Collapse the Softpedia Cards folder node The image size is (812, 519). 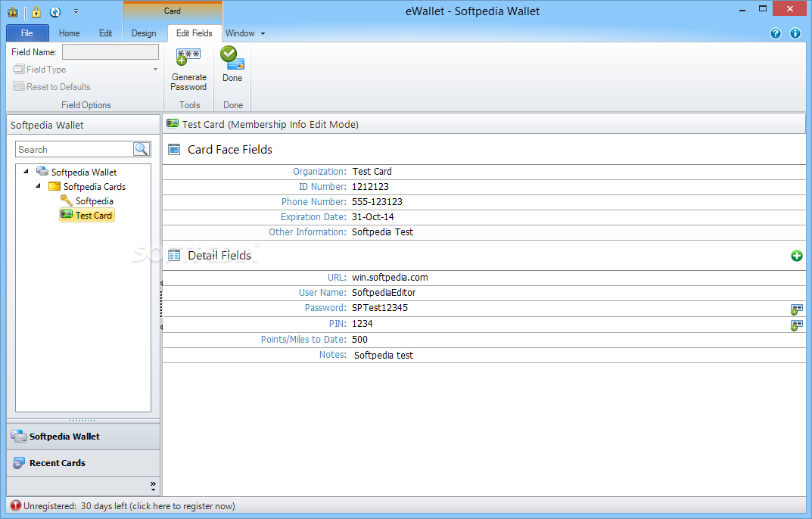(39, 186)
